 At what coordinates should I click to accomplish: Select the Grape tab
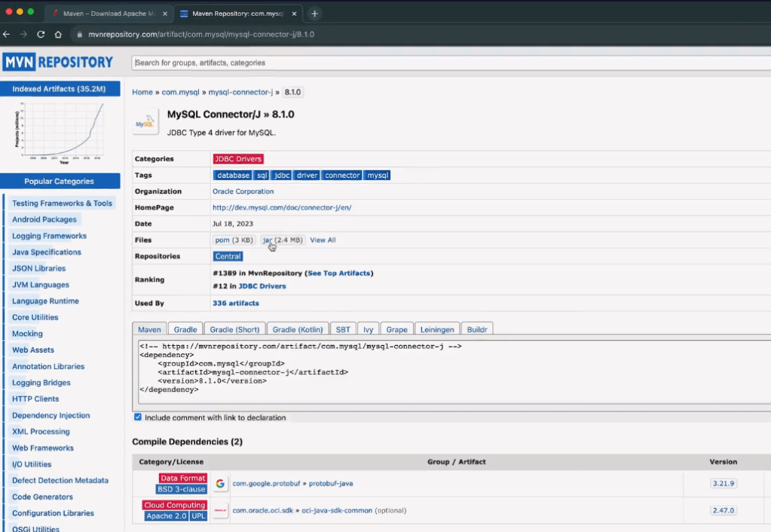pyautogui.click(x=397, y=329)
